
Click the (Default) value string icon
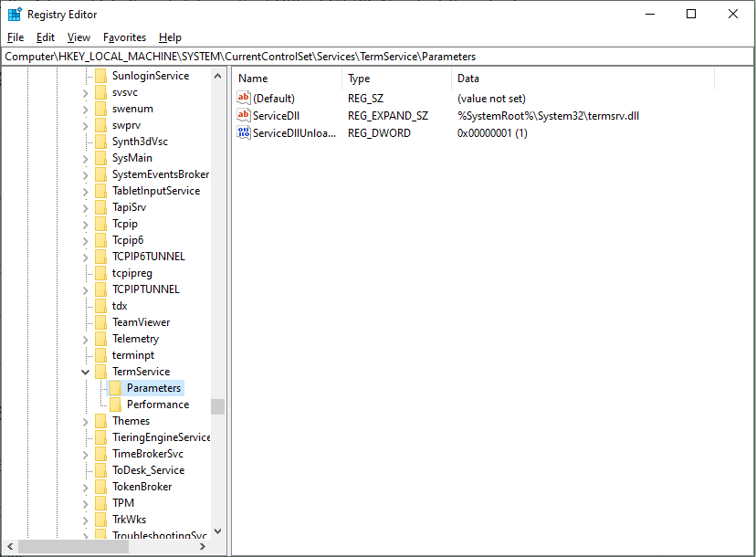click(244, 99)
